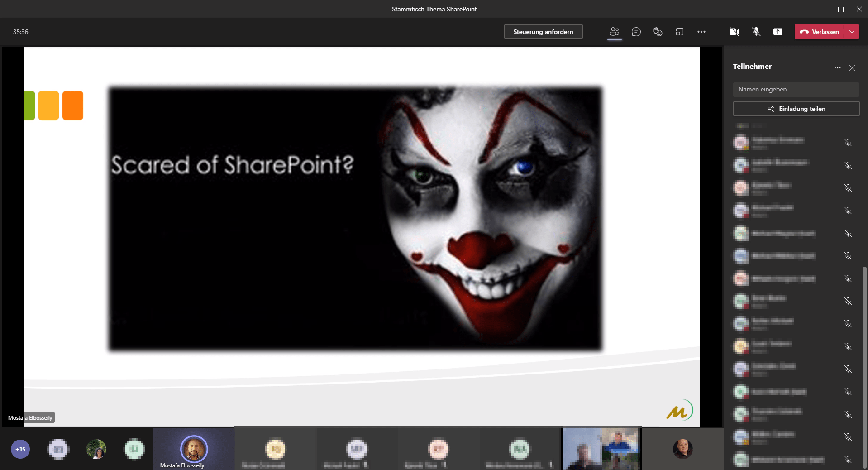This screenshot has height=470, width=868.
Task: Leave the meeting with Verlassen
Action: (820, 32)
